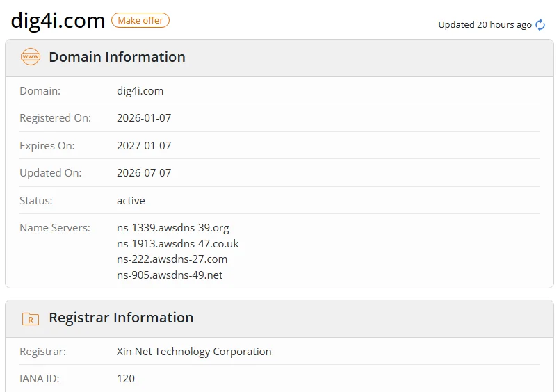Click the Registered On: label
This screenshot has width=559, height=392.
click(x=55, y=118)
